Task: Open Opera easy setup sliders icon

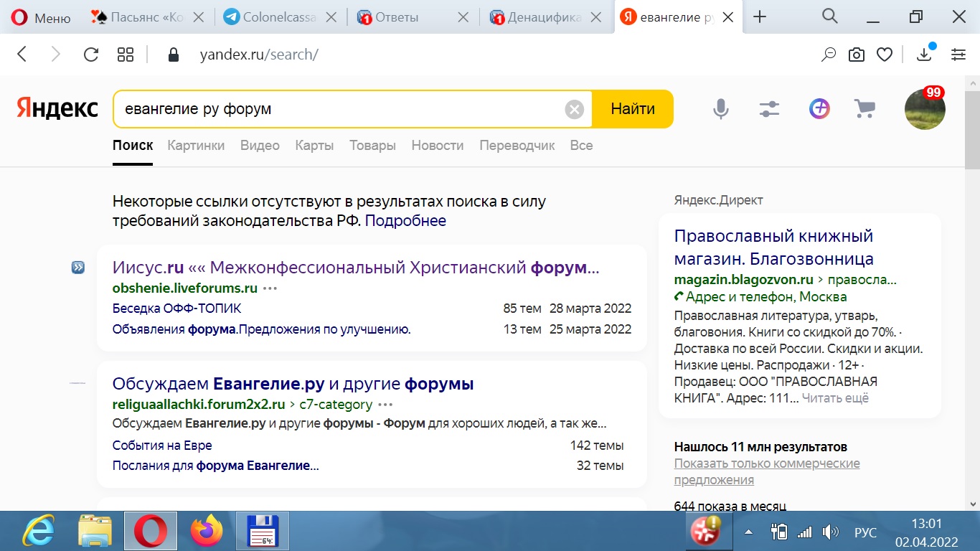Action: point(958,55)
